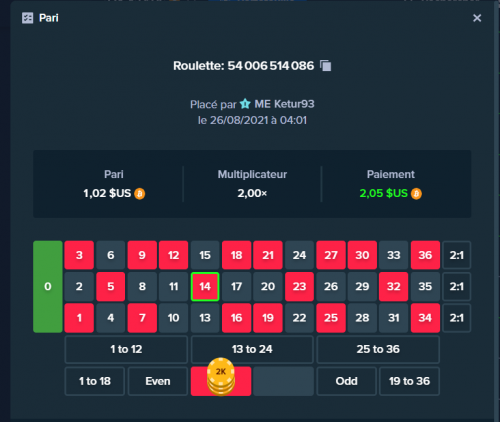Click the bitcoin icon next to 2,05 $US

coord(416,194)
